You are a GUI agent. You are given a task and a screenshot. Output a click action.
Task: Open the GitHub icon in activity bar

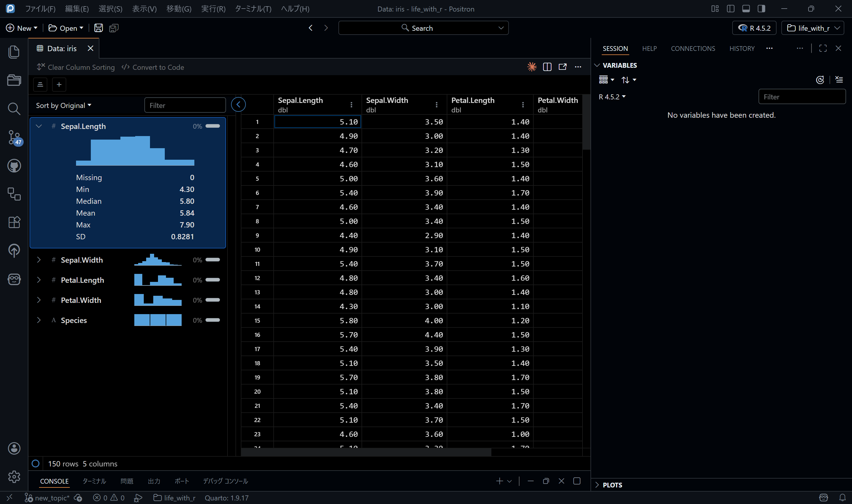[14, 166]
